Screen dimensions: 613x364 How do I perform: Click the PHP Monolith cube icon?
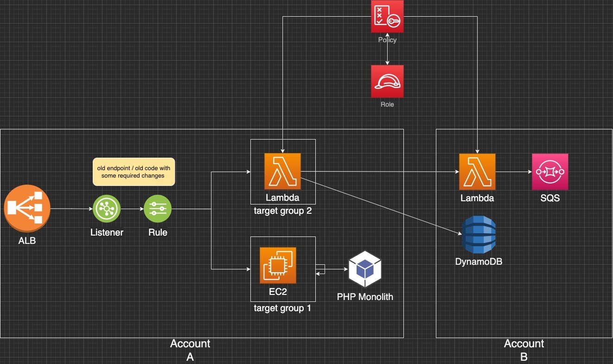[365, 268]
